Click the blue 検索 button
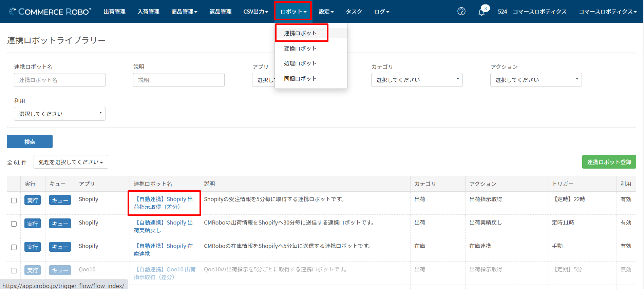 click(30, 141)
